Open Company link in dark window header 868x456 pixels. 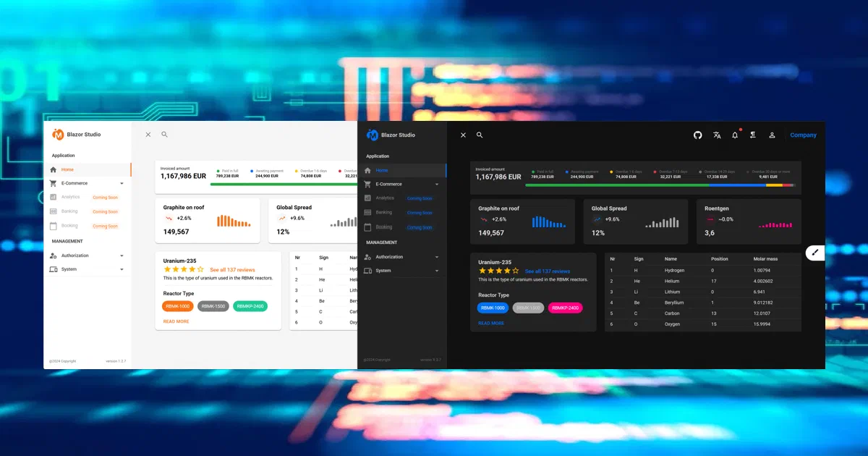[803, 135]
